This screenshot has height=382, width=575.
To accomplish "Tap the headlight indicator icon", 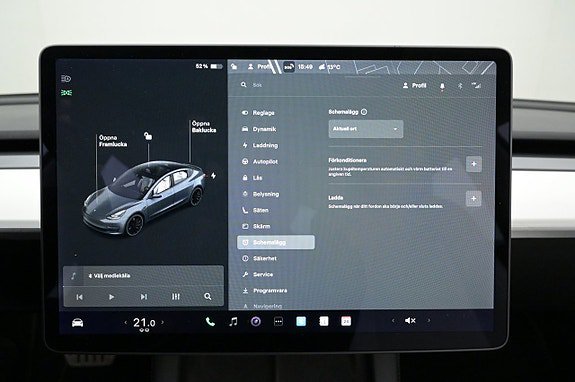I will (x=66, y=78).
